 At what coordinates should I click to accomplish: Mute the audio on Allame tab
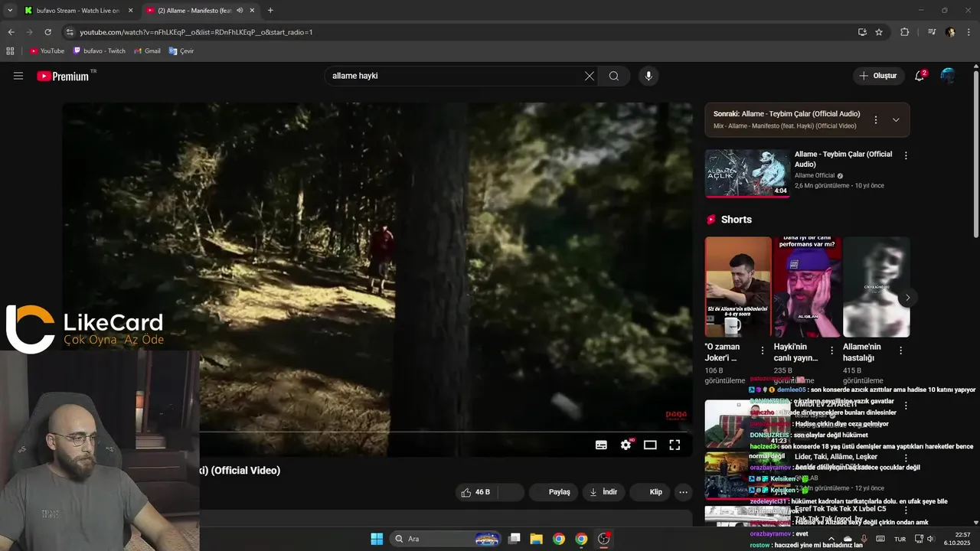pos(240,11)
